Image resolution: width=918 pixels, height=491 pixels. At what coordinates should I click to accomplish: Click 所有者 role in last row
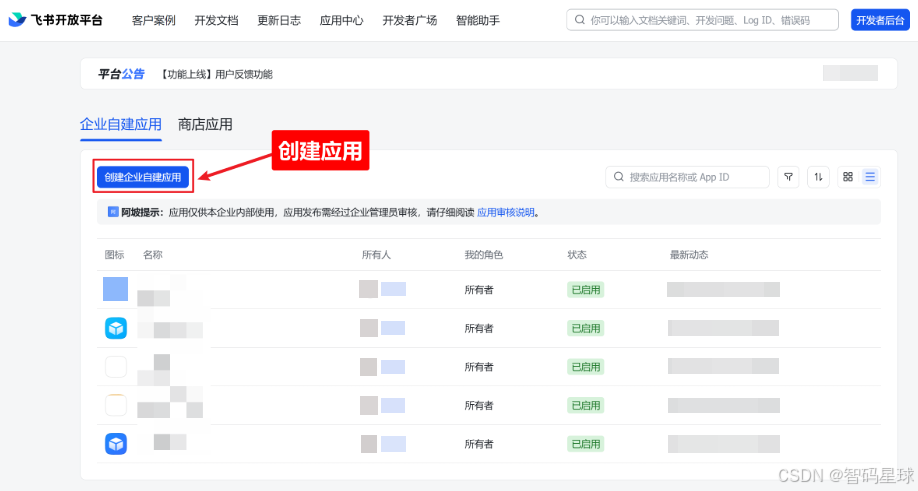pos(479,444)
